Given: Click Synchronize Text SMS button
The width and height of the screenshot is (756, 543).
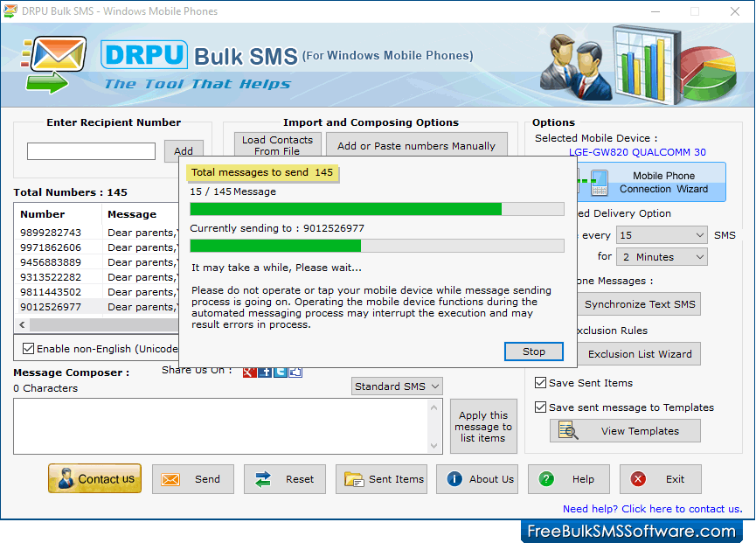Looking at the screenshot, I should tap(639, 304).
